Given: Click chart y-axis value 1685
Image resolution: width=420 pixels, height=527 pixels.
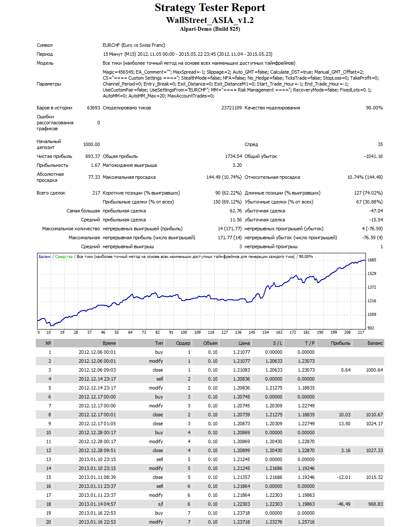Looking at the screenshot, I should pyautogui.click(x=372, y=260).
